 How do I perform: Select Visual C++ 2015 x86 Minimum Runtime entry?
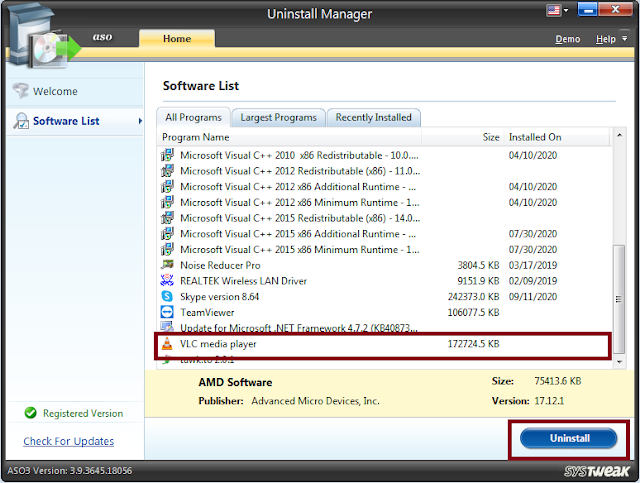[384, 250]
